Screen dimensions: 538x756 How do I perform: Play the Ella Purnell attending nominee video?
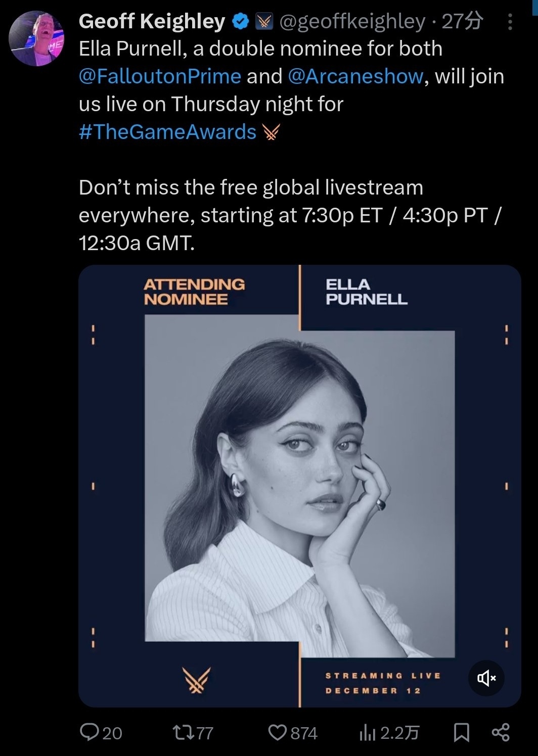point(299,485)
